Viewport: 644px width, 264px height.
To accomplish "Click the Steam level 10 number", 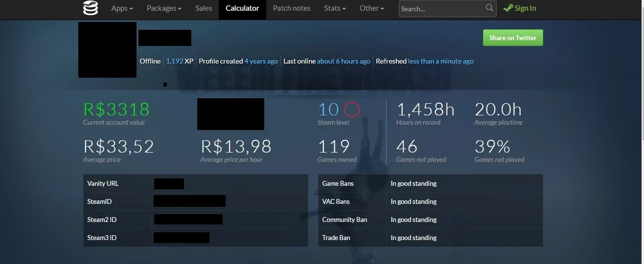I will coord(328,109).
